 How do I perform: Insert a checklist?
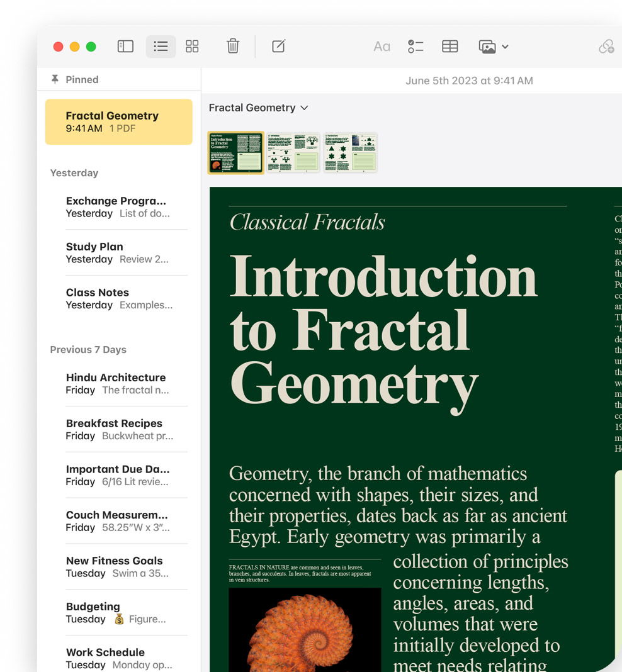point(416,47)
